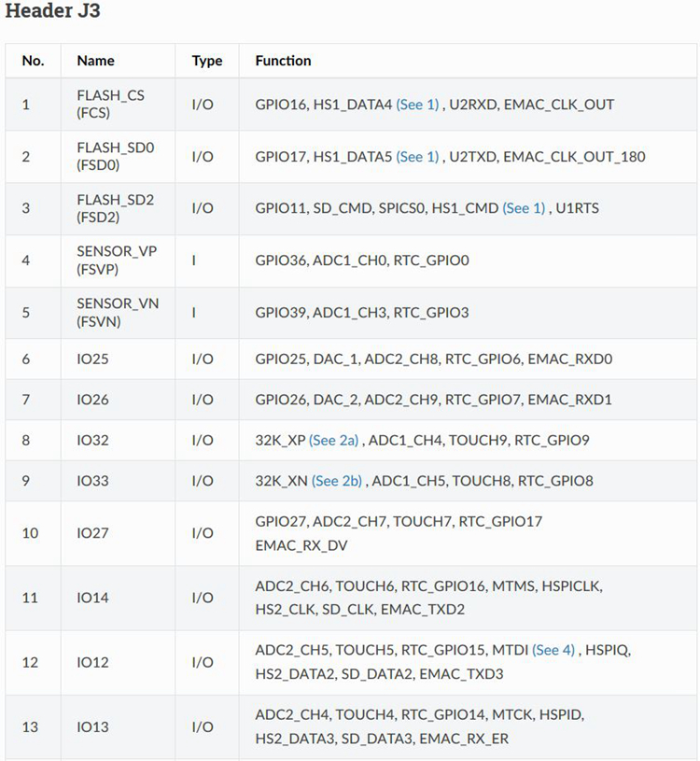Open the See 2a note link

coord(335,440)
